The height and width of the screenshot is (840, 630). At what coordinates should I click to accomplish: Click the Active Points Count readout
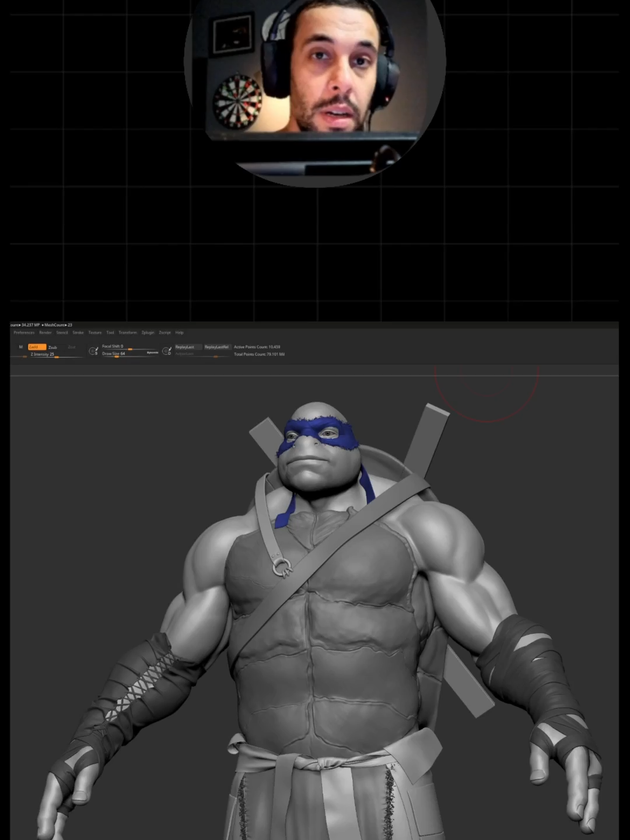pos(257,347)
